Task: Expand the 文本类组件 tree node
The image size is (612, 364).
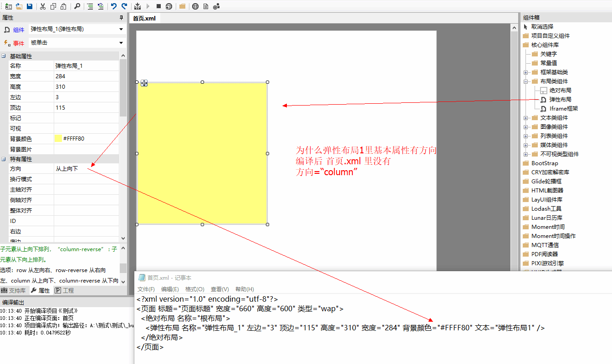Action: (526, 118)
